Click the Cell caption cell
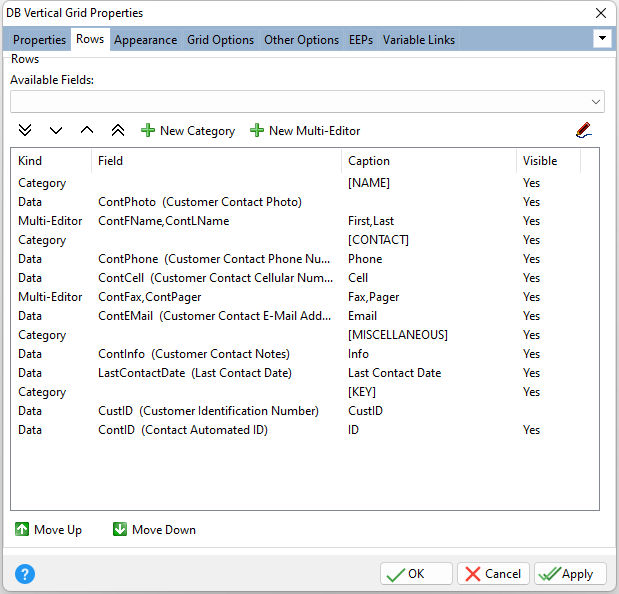Screen dimensions: 619x594 [358, 277]
